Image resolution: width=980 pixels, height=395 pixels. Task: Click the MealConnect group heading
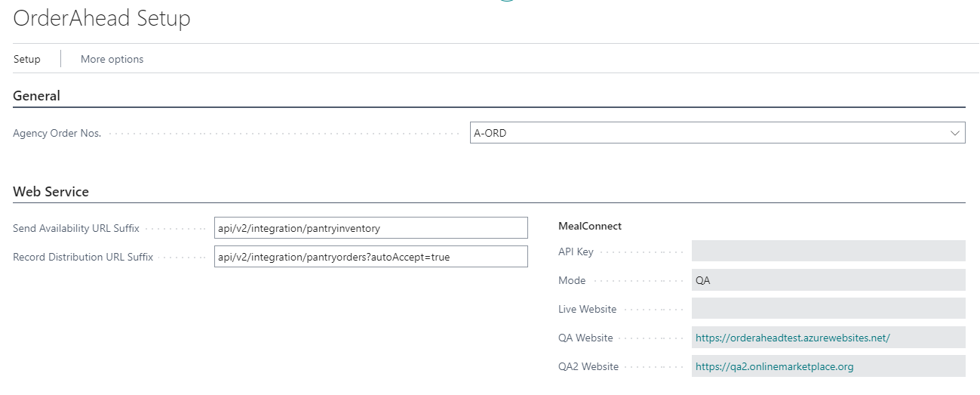590,226
